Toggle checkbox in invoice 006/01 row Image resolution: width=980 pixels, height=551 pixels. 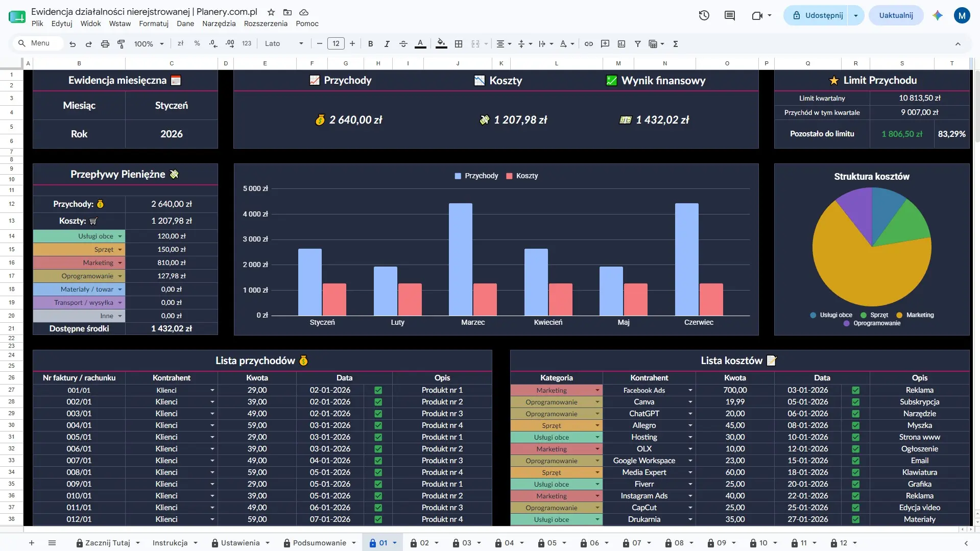tap(378, 449)
